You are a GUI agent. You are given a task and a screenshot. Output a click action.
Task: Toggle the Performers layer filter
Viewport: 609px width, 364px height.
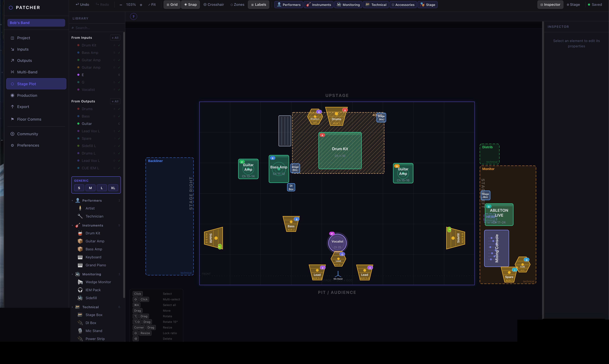pos(288,5)
